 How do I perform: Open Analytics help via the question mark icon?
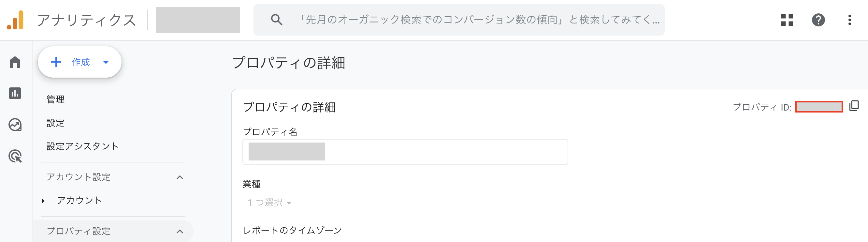point(819,20)
